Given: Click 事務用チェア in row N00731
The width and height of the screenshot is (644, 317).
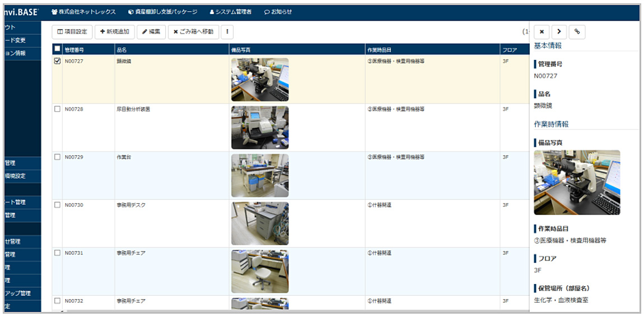Looking at the screenshot, I should (x=131, y=253).
